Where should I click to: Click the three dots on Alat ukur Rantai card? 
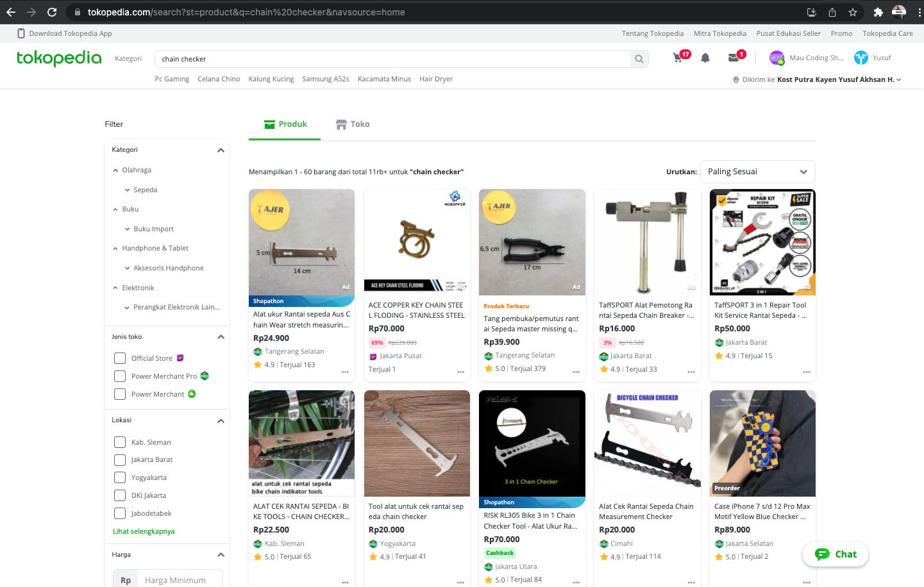[345, 372]
